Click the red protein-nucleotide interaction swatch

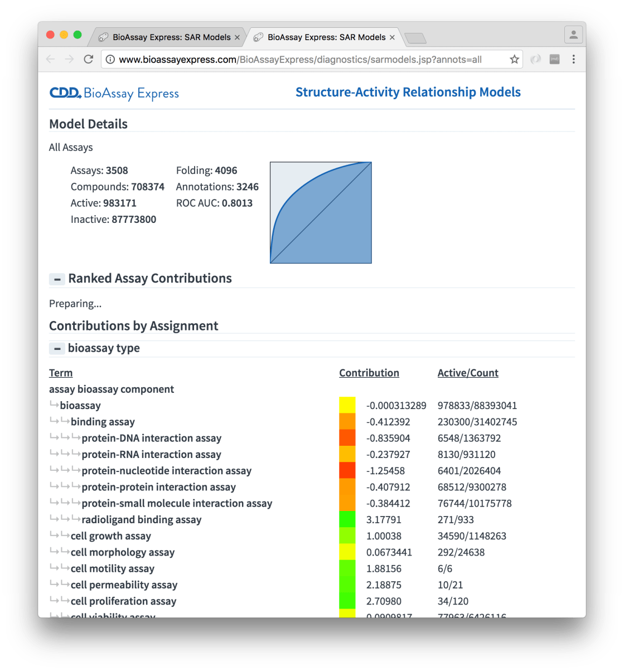pos(347,470)
